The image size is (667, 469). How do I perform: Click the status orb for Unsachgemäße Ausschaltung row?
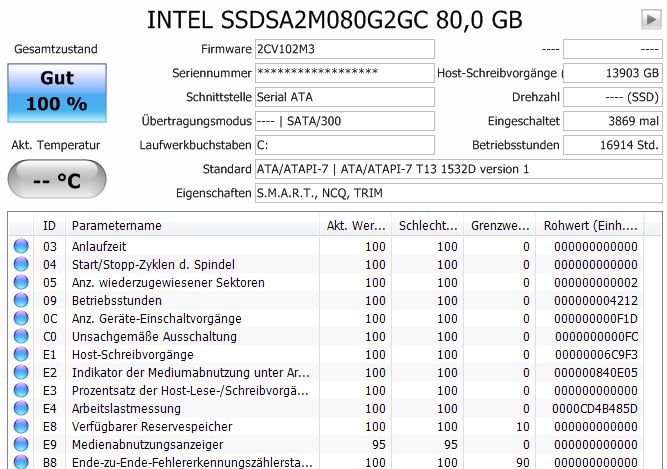coord(21,337)
